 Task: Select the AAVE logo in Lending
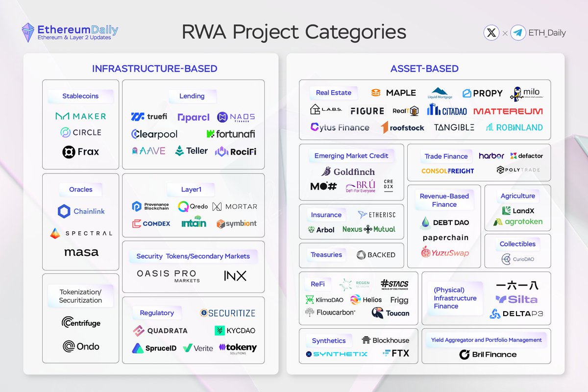[x=148, y=150]
